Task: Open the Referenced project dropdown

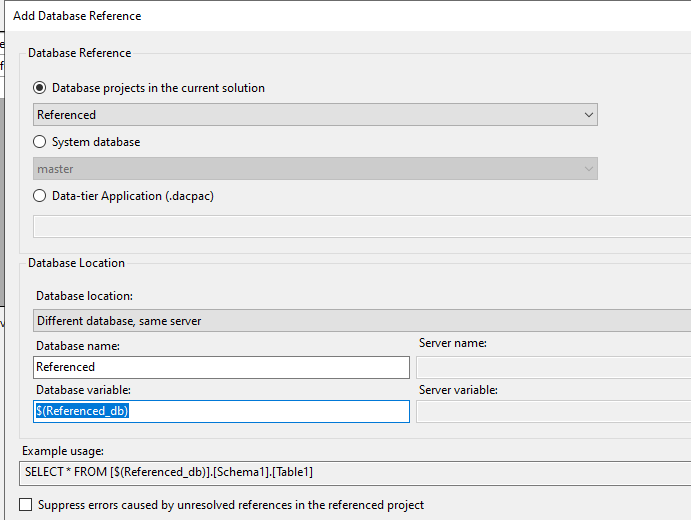Action: tap(316, 115)
